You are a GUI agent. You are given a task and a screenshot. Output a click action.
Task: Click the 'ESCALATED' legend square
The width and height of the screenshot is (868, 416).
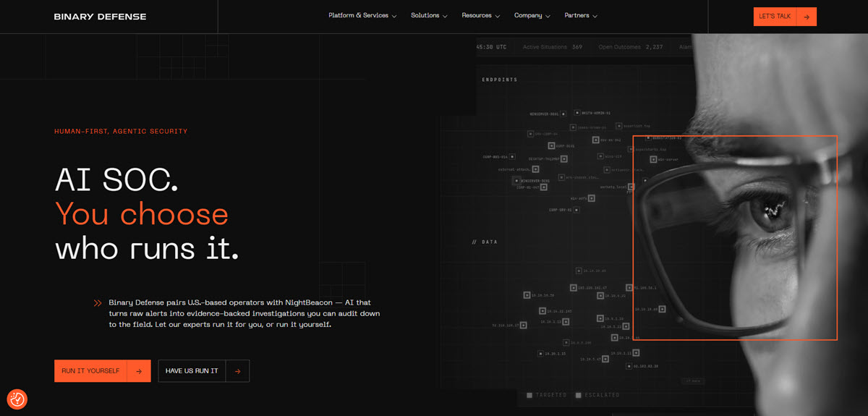click(578, 395)
